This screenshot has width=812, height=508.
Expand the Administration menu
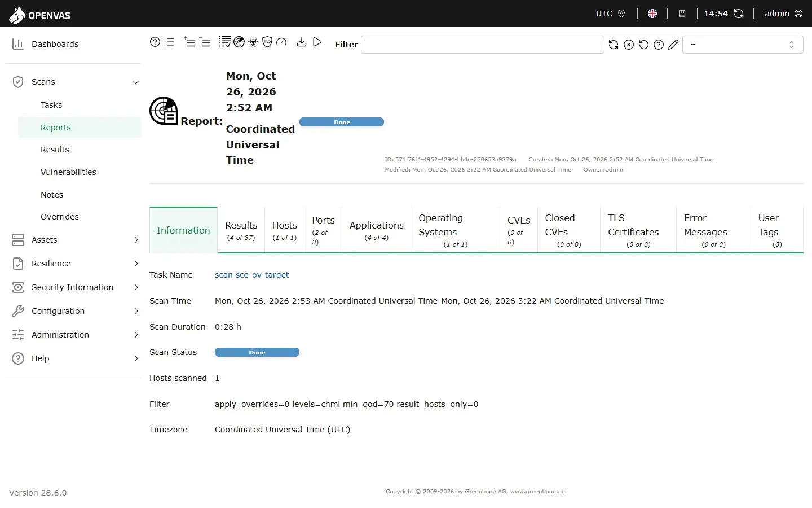(136, 335)
